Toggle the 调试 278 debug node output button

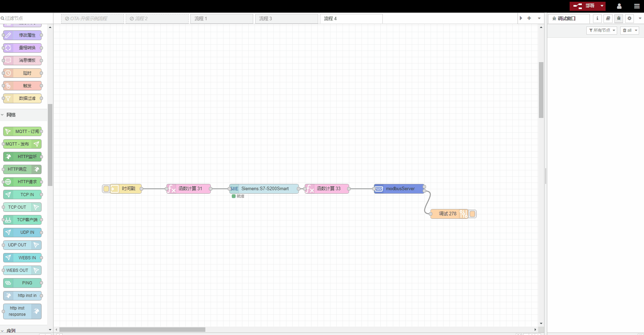473,214
